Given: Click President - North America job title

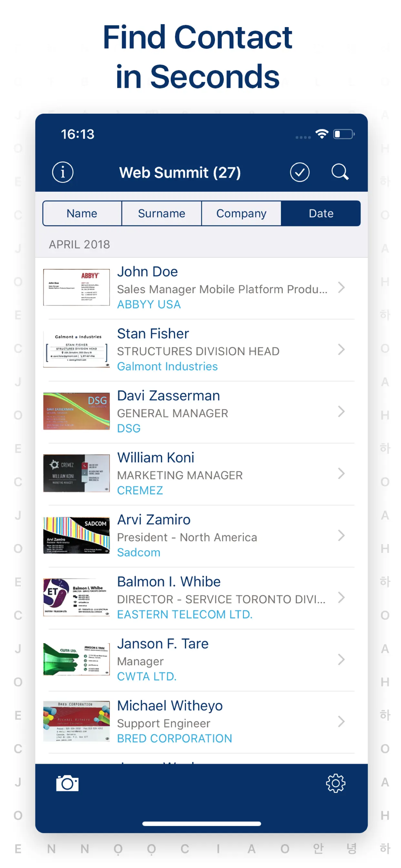Looking at the screenshot, I should click(x=187, y=537).
